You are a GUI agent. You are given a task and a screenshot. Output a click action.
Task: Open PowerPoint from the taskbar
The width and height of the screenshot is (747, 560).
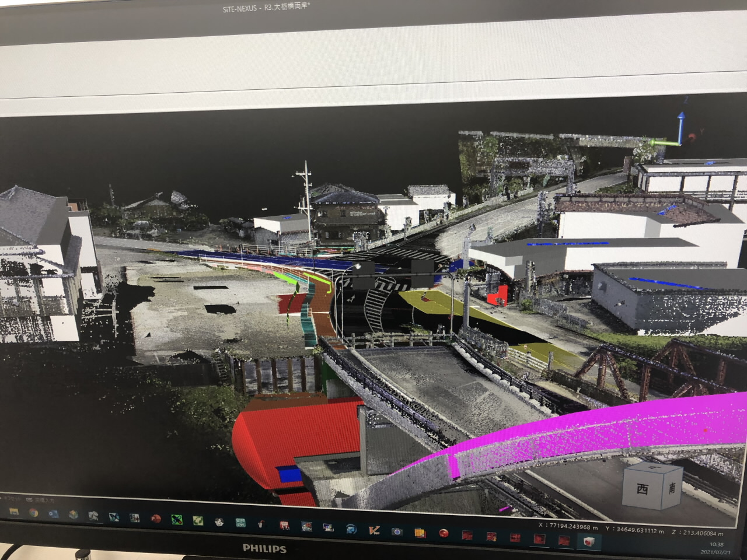pos(155,518)
